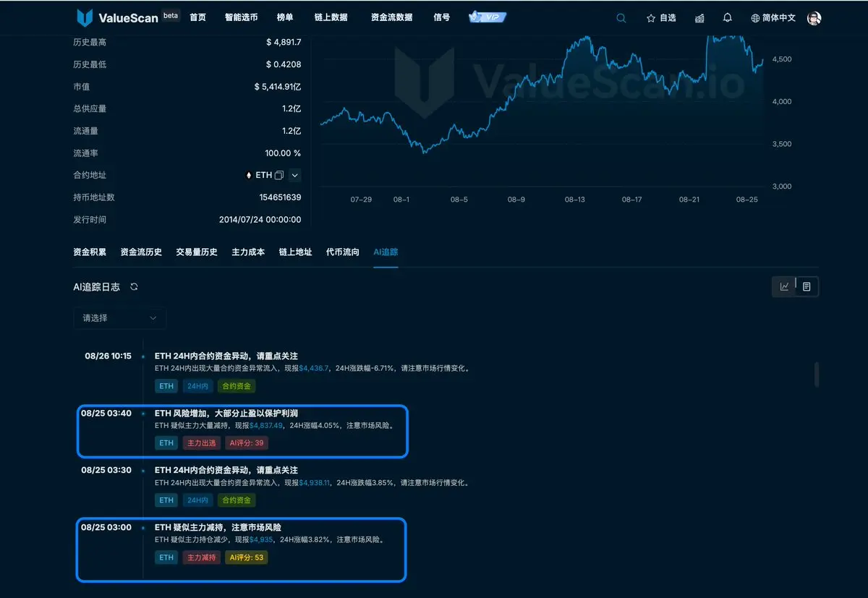Select timeline marker for 08/25 03:30
This screenshot has height=598, width=868.
[142, 471]
